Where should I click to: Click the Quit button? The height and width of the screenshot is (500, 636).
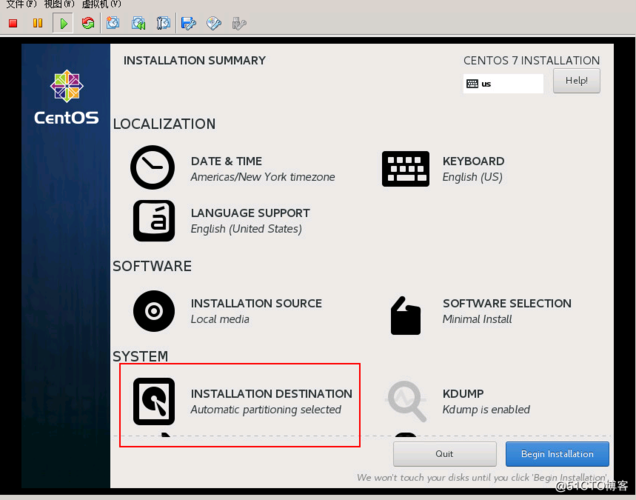pos(445,454)
